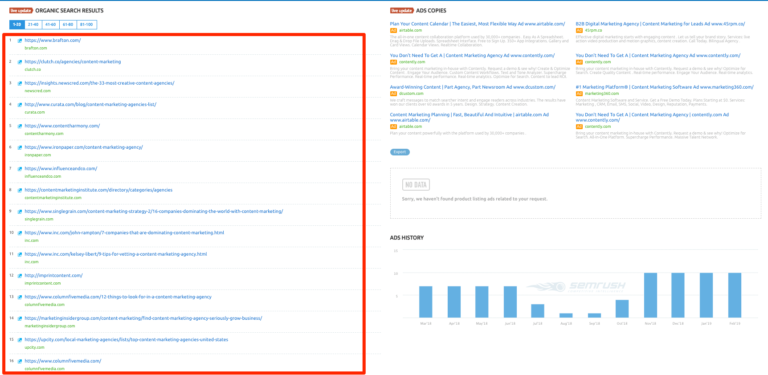Open external-link icon beside https://www.columnfivemedia.com/ homepage result
The image size is (768, 375).
(x=20, y=361)
